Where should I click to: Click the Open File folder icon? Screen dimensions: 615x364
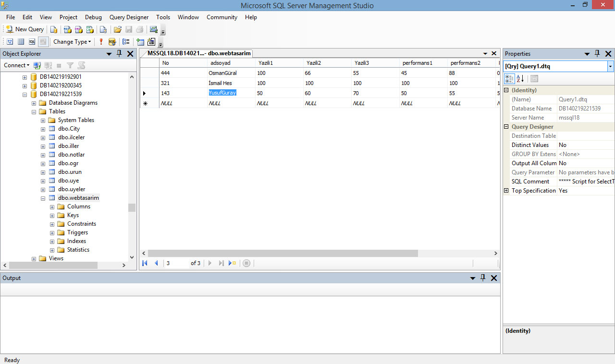click(x=117, y=29)
